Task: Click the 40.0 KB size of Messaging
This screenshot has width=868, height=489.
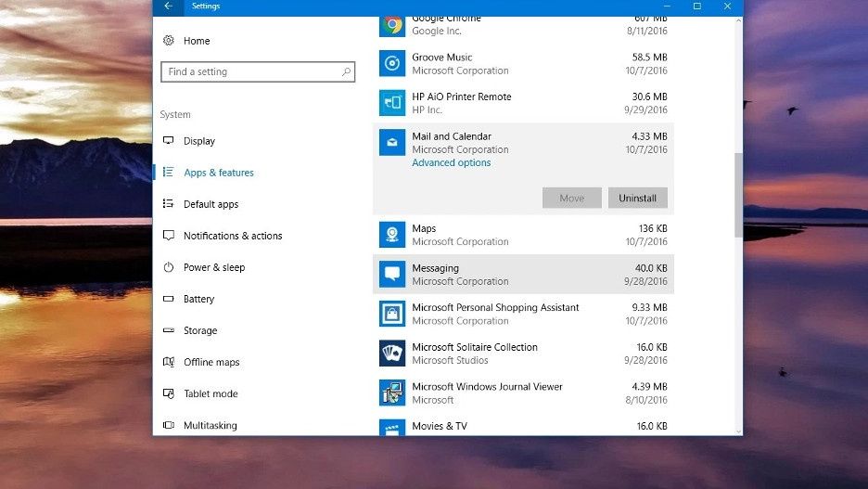Action: point(651,268)
